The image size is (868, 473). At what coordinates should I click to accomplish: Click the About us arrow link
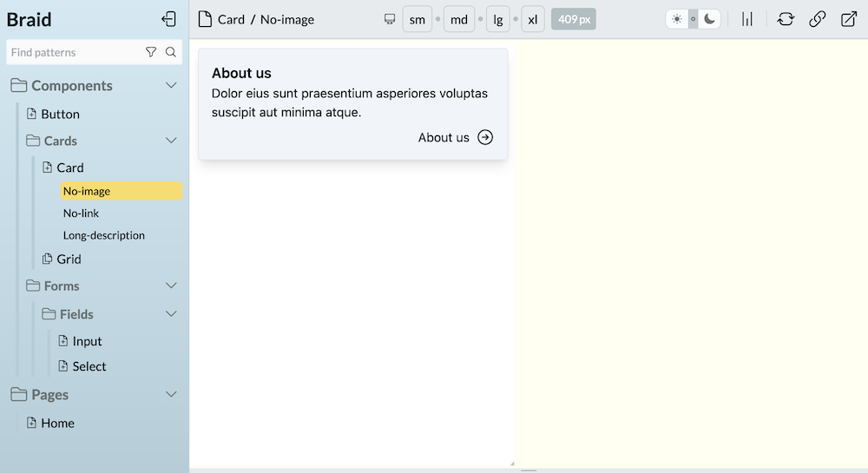point(455,137)
